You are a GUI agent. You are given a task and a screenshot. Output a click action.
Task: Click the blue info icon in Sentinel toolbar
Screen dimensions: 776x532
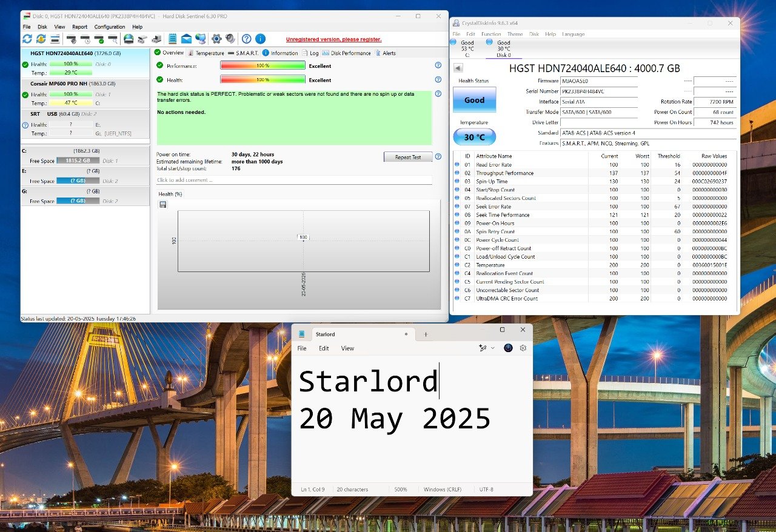click(260, 39)
